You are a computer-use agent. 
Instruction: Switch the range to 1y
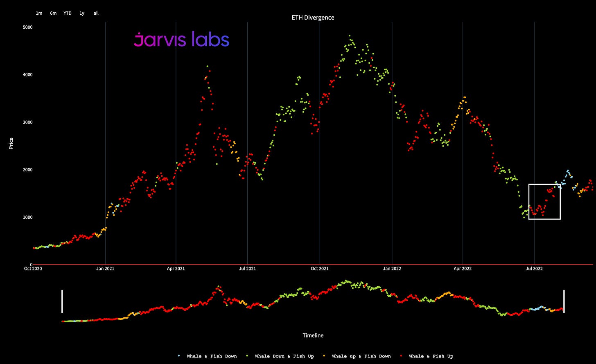tap(82, 13)
